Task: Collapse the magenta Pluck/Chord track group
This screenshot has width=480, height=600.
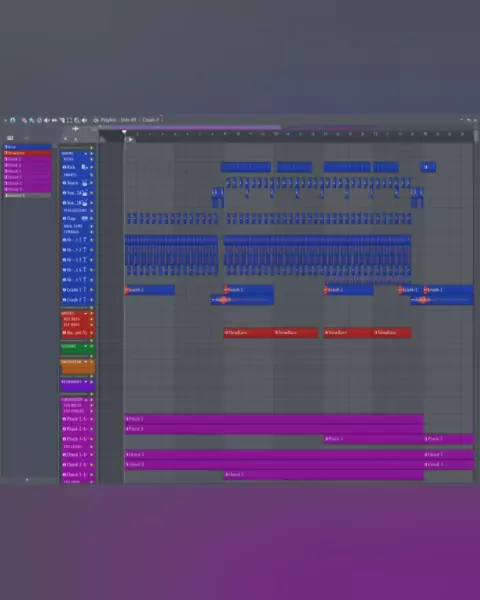Action: click(86, 399)
